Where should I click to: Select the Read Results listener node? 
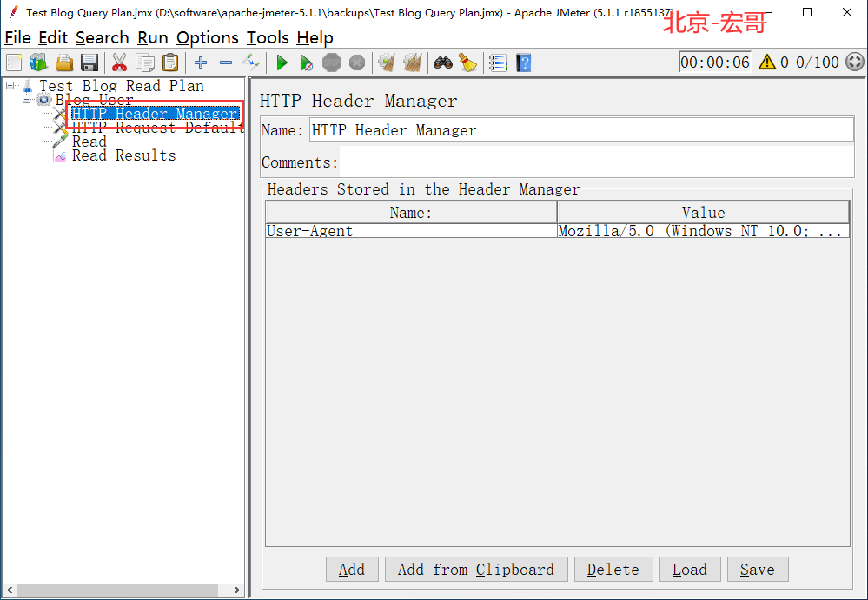[124, 155]
